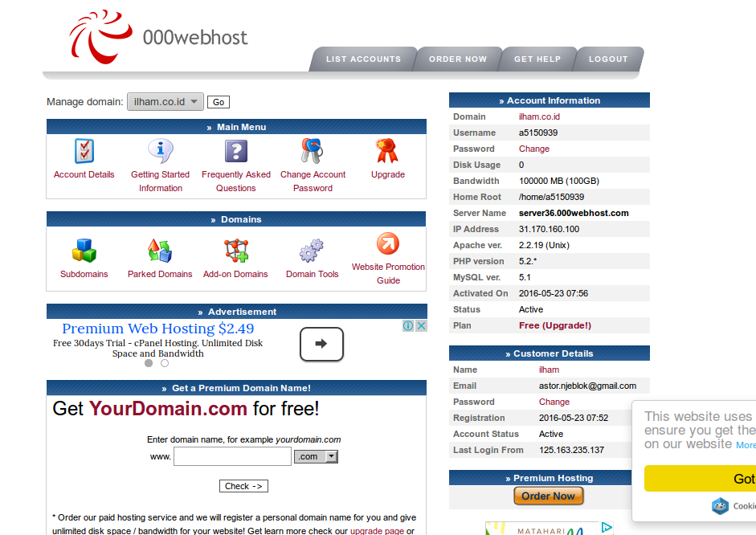Click the cookie notice mascot icon
Image resolution: width=756 pixels, height=535 pixels.
click(721, 506)
